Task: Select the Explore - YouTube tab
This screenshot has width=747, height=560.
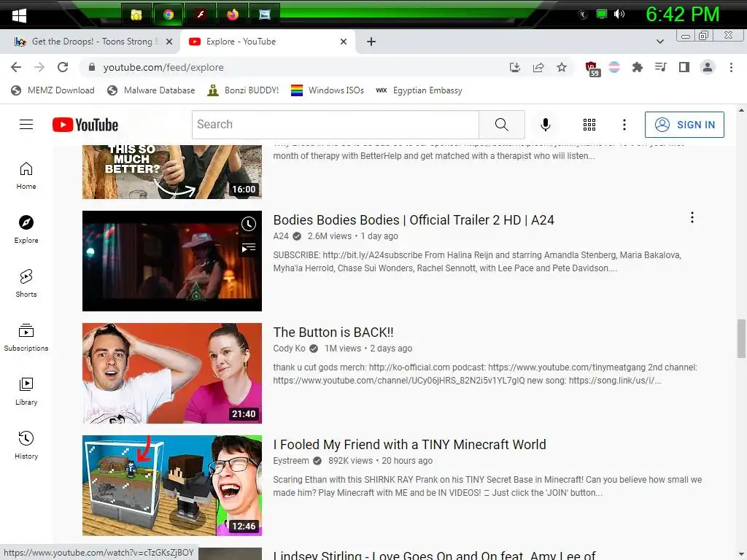Action: pos(267,42)
